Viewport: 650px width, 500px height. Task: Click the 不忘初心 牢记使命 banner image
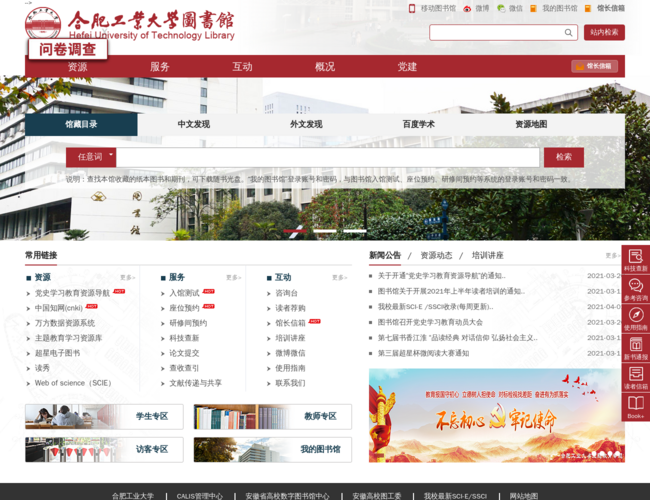coord(497,415)
